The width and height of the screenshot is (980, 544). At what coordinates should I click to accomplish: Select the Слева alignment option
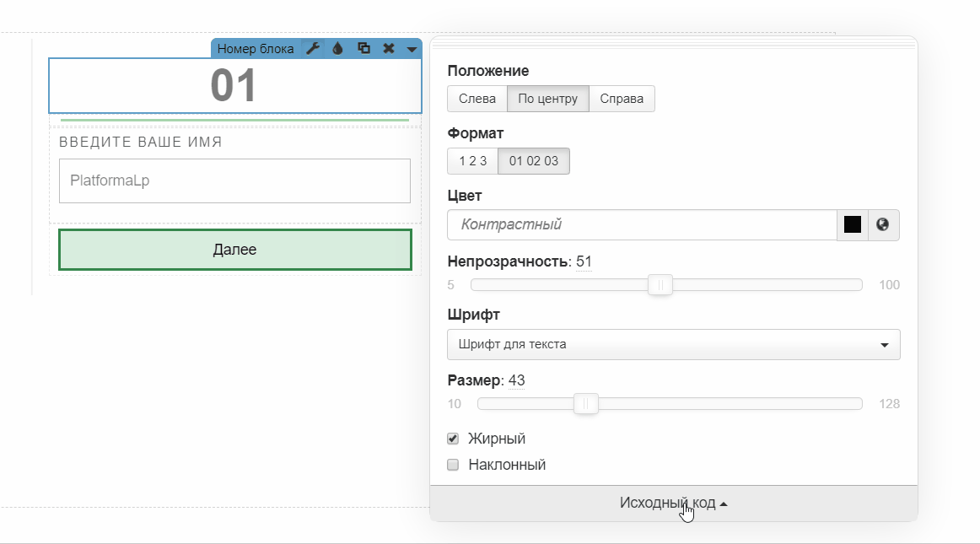(x=477, y=99)
